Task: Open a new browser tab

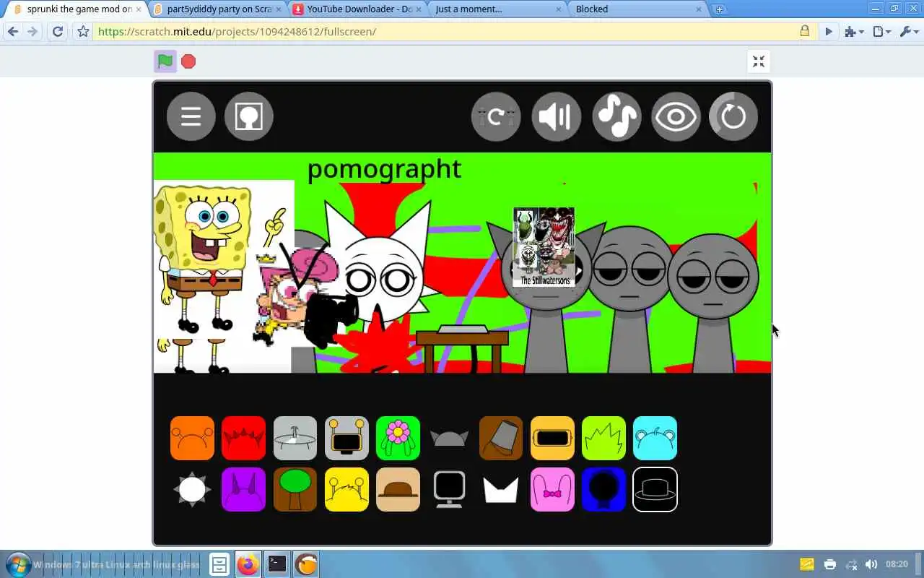Action: 719,9
